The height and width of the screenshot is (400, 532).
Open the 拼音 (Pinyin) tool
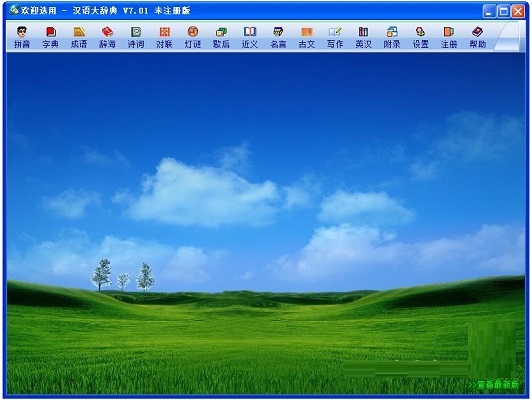pos(22,37)
